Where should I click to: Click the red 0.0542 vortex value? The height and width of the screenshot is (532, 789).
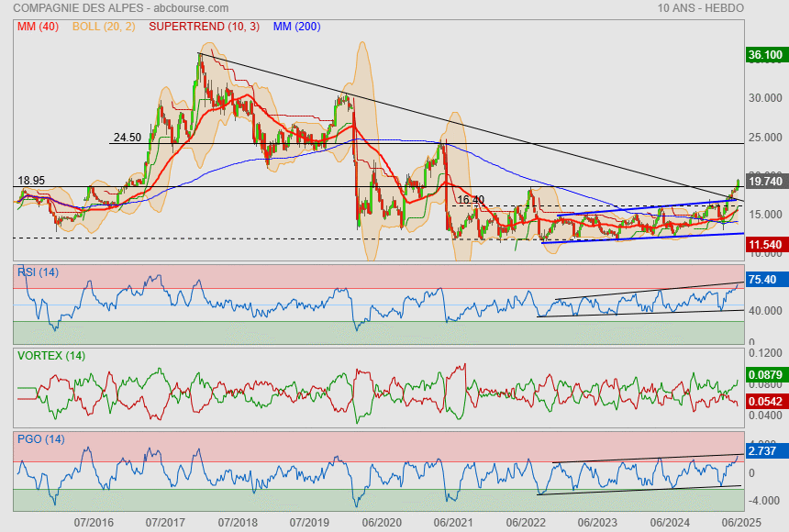point(765,401)
